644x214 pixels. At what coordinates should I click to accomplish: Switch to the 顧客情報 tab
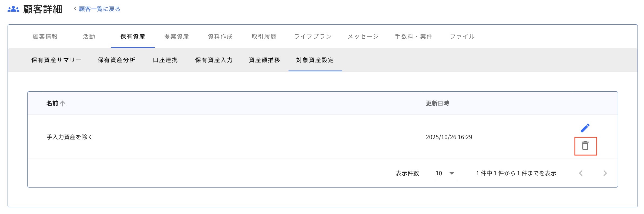point(45,36)
